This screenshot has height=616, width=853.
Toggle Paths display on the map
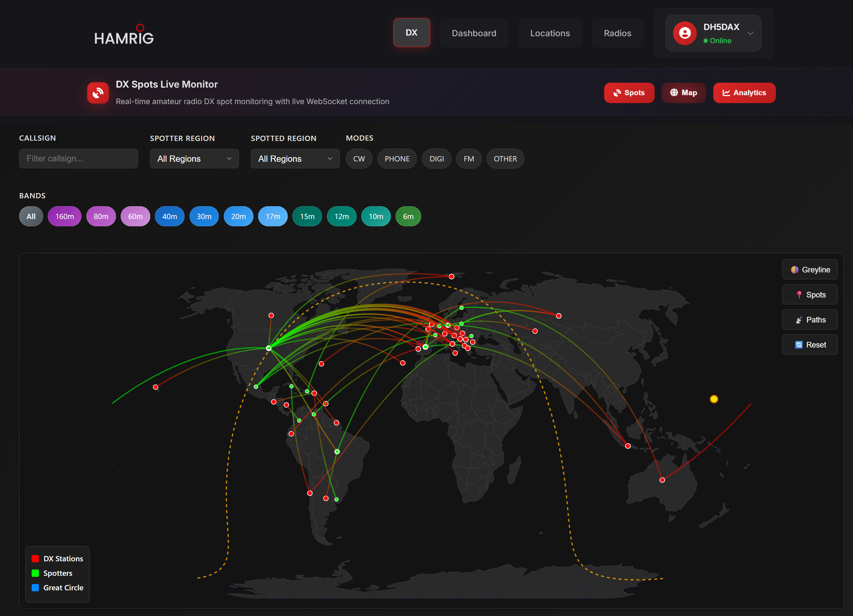click(810, 320)
